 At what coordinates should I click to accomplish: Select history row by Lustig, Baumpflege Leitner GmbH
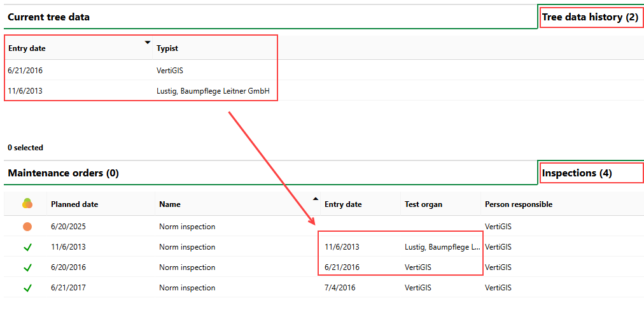point(213,90)
